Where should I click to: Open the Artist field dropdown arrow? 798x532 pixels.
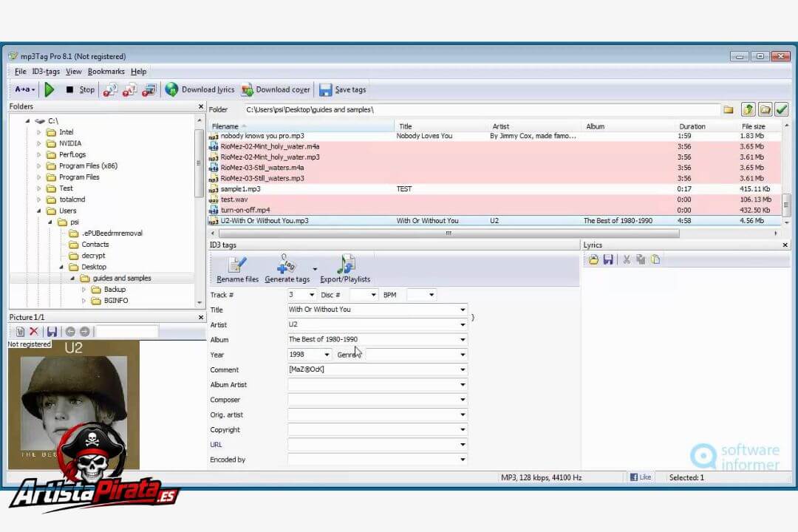coord(463,324)
